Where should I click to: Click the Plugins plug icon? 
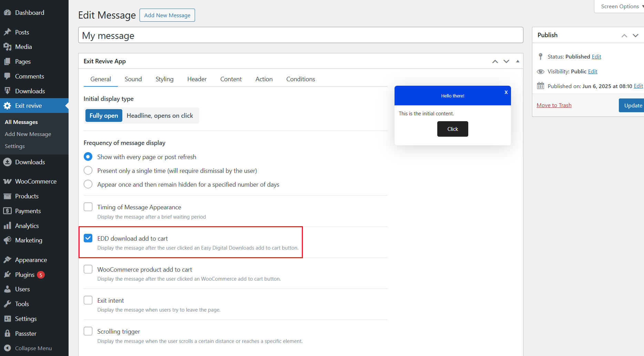[7, 275]
